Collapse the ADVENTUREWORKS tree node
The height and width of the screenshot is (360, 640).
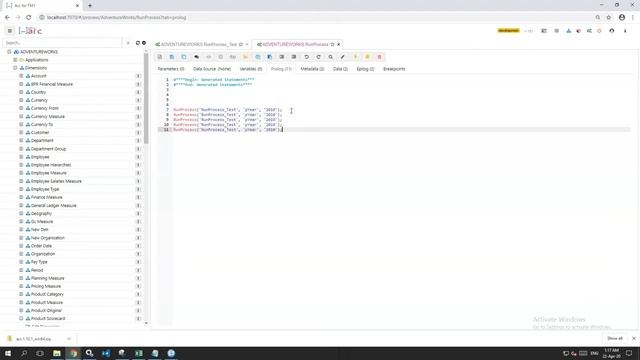click(x=9, y=52)
